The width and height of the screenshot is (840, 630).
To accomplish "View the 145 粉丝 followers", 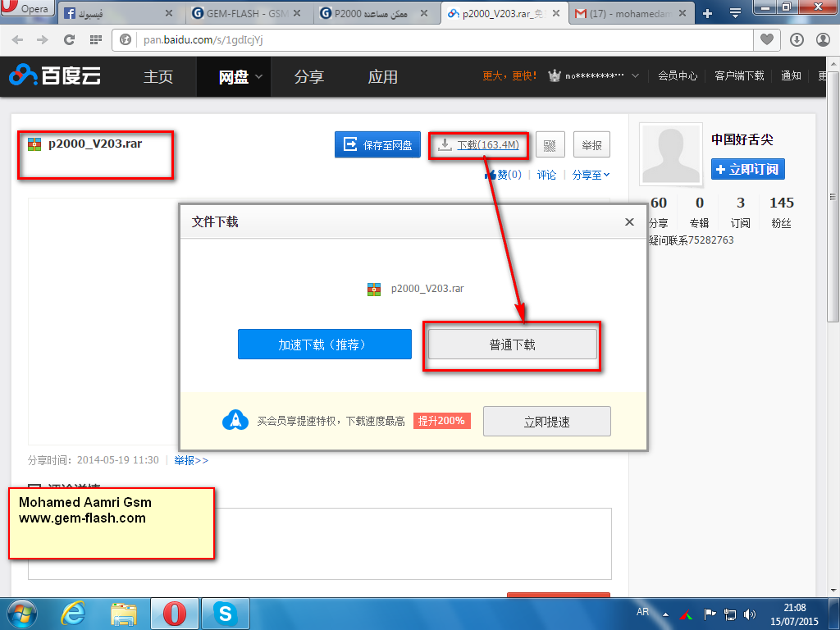I will [782, 212].
